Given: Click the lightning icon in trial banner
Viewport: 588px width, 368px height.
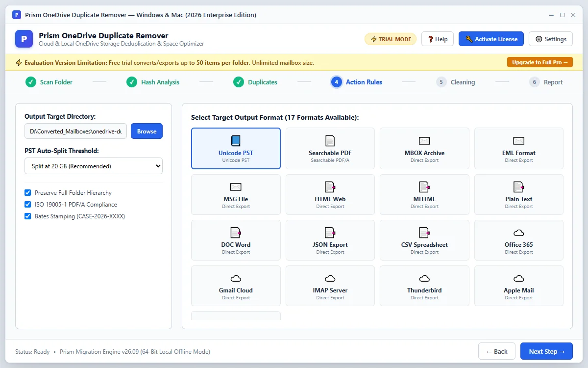Looking at the screenshot, I should 19,63.
